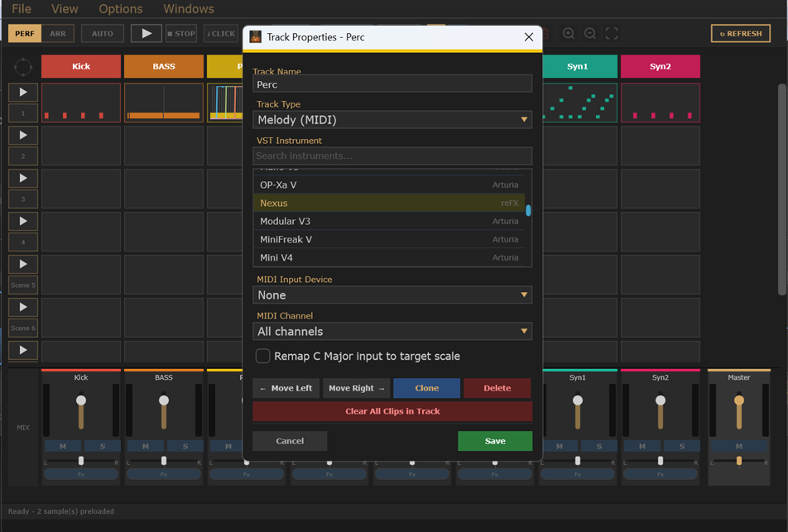Open Fx for the Syn2 mixer channel
Viewport: 788px width, 532px height.
click(661, 474)
